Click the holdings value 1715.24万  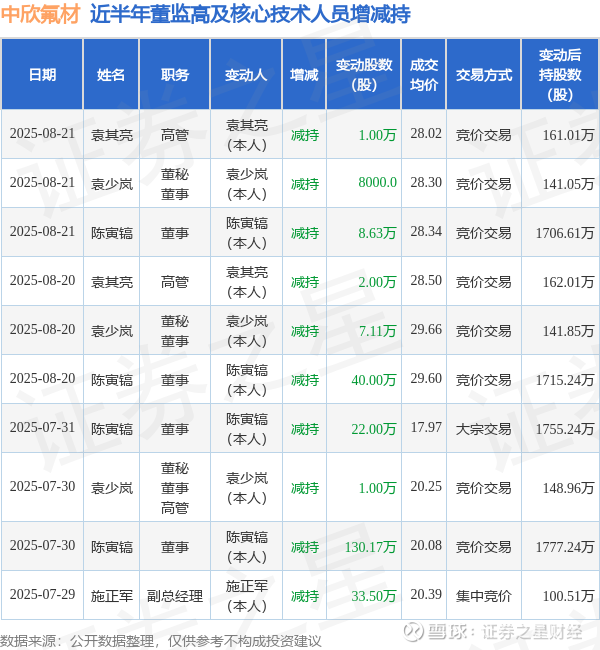click(565, 380)
